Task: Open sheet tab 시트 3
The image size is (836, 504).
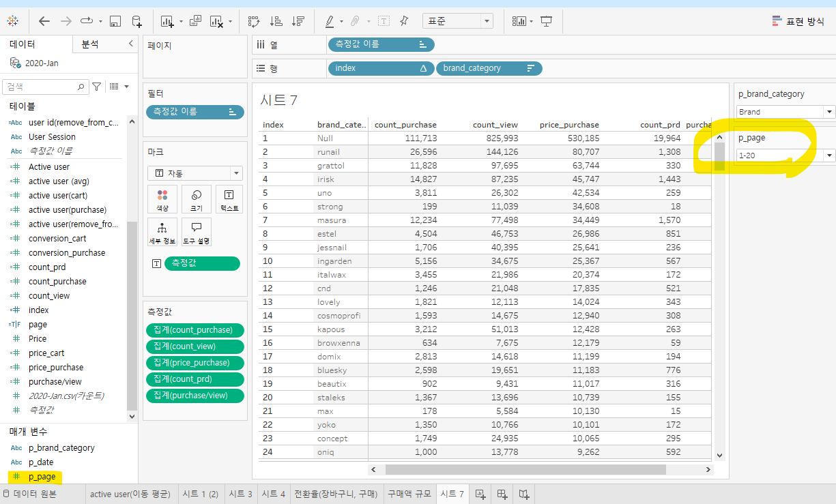Action: [x=240, y=494]
